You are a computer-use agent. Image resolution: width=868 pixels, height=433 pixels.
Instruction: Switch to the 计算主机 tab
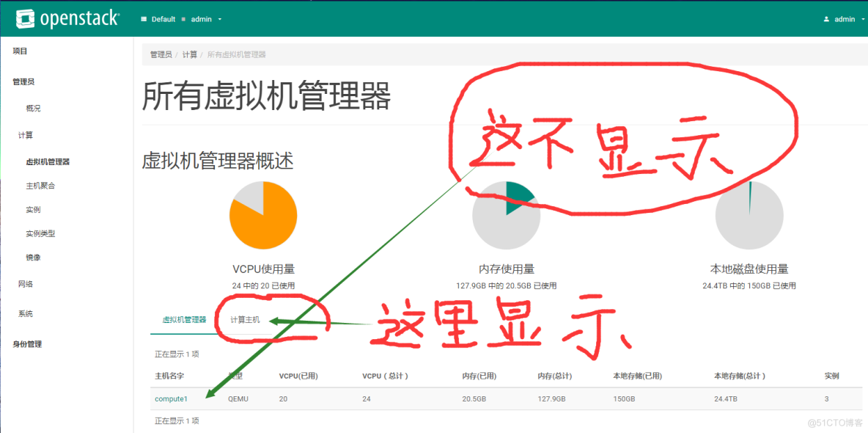246,320
